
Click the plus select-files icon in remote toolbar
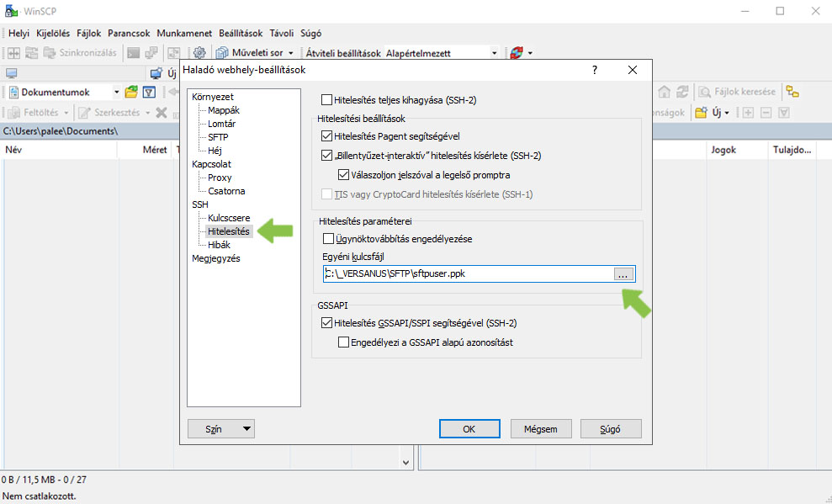coord(748,113)
